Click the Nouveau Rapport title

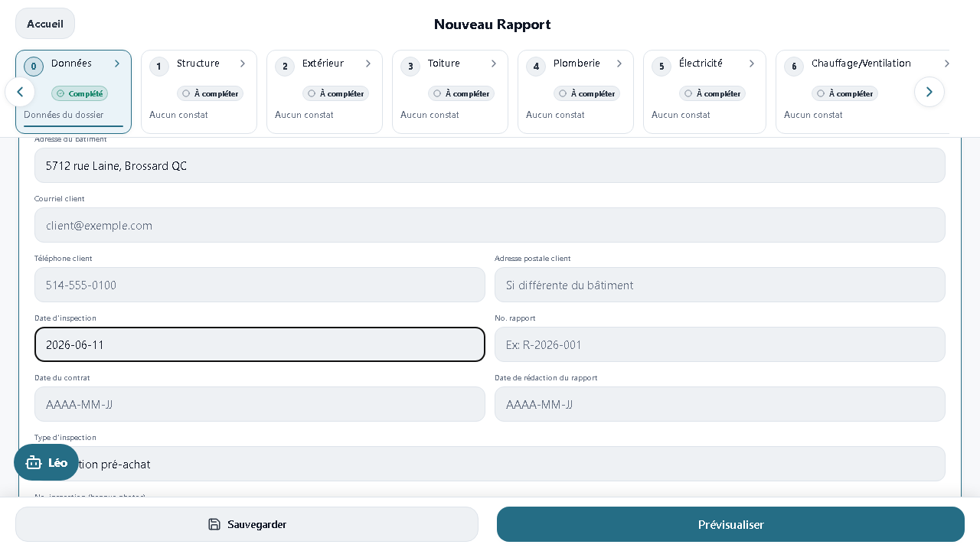(x=492, y=24)
